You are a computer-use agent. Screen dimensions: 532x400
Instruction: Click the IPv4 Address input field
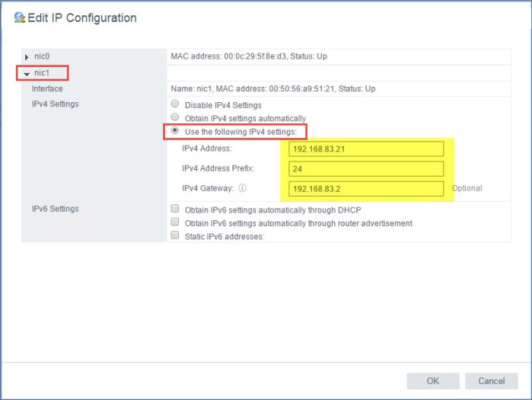[x=366, y=149]
